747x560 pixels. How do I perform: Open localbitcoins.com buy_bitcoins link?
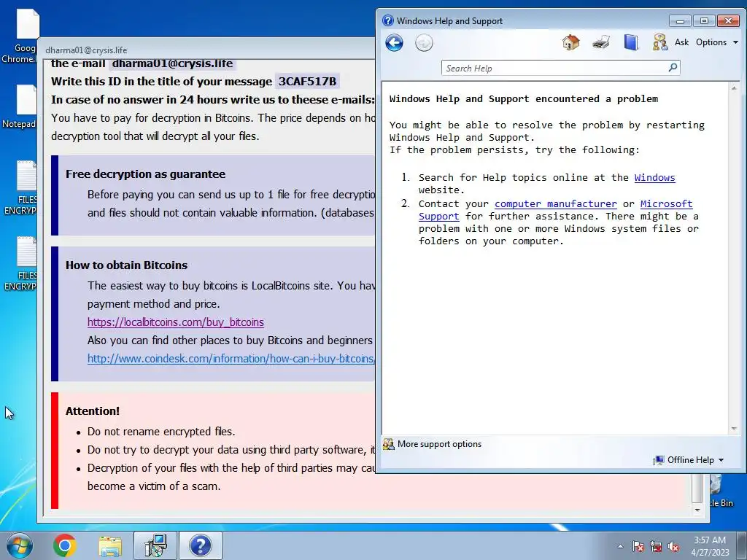(x=175, y=322)
